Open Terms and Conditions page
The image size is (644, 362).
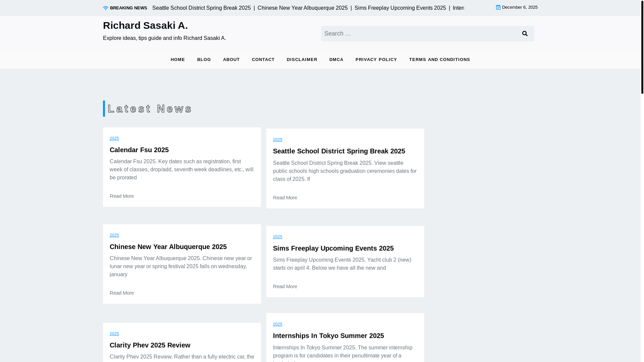[440, 60]
